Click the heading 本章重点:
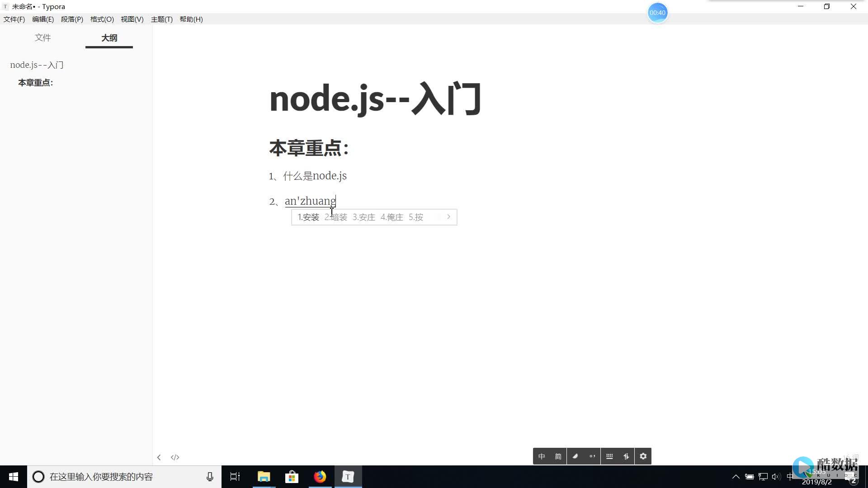The image size is (868, 488). tap(309, 148)
